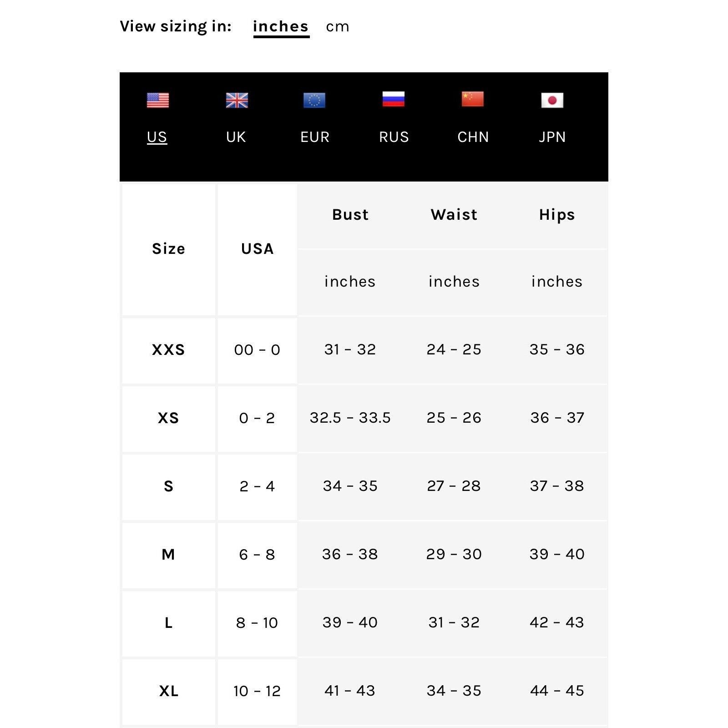The width and height of the screenshot is (728, 728).
Task: Open the US sizing tab
Action: click(157, 137)
